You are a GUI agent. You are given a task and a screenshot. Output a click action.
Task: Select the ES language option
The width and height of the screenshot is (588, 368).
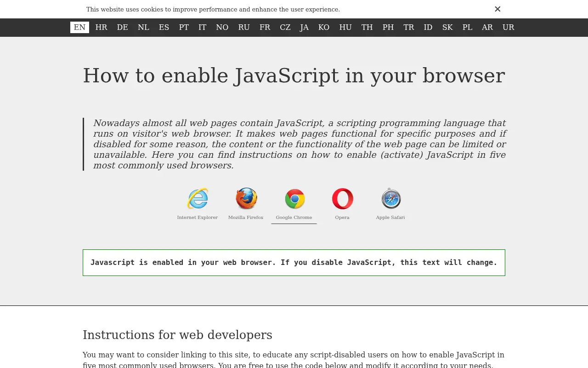tap(164, 27)
